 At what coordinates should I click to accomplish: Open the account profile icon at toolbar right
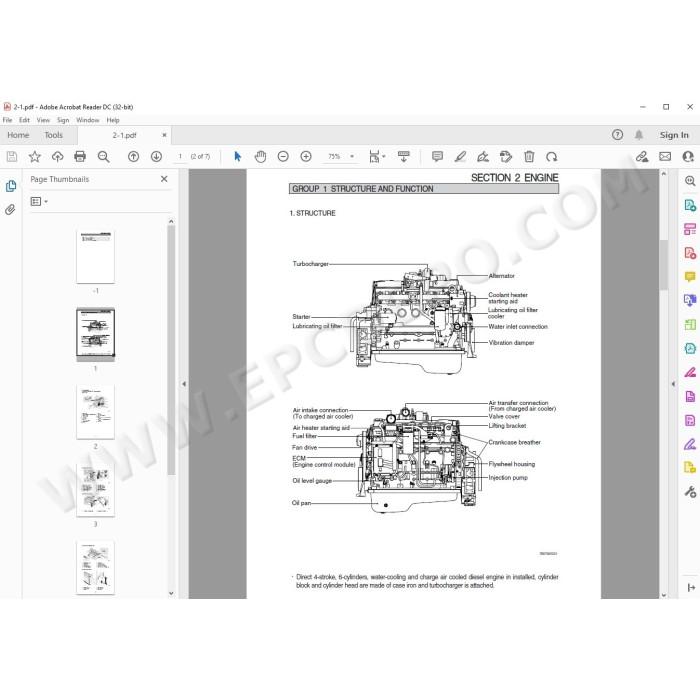coord(688,157)
